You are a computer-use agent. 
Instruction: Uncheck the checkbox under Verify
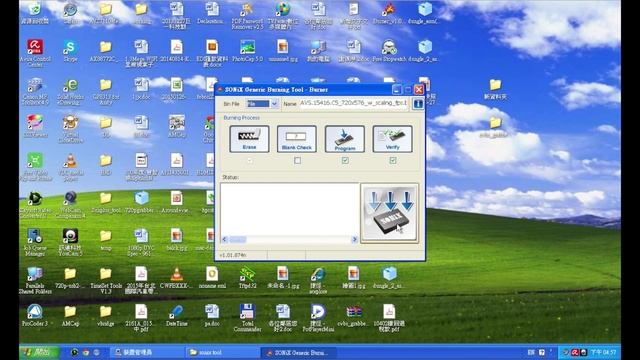(x=393, y=160)
